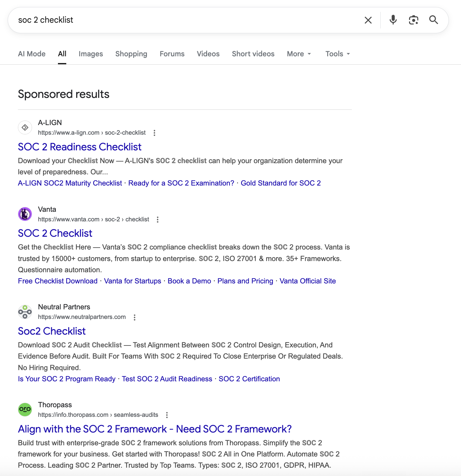Click the Vanta favicon logo

point(25,214)
